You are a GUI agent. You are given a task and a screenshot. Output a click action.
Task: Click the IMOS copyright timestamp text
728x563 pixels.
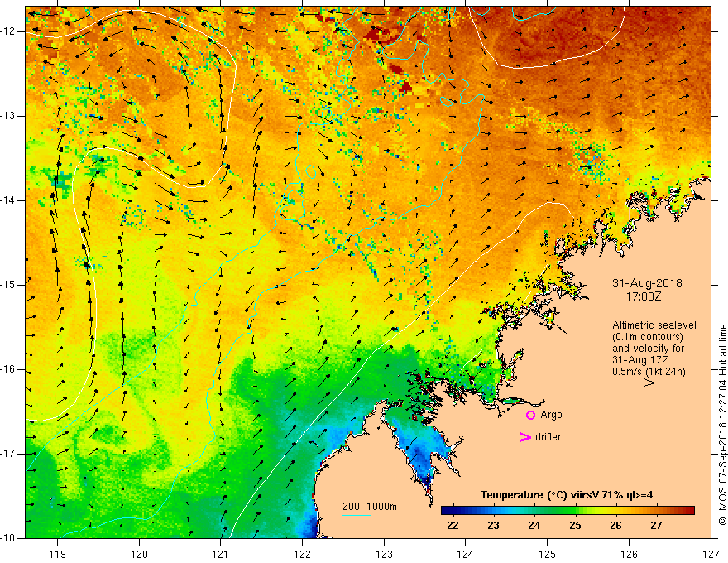pyautogui.click(x=722, y=425)
